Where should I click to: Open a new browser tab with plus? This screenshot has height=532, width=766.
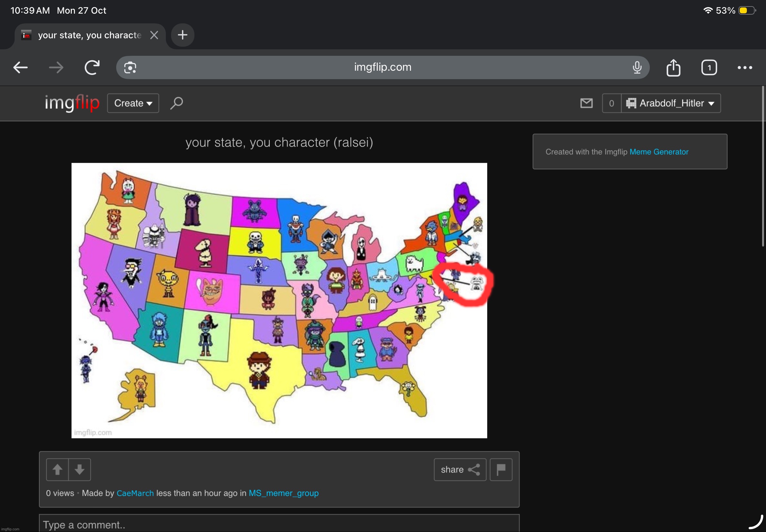tap(182, 35)
